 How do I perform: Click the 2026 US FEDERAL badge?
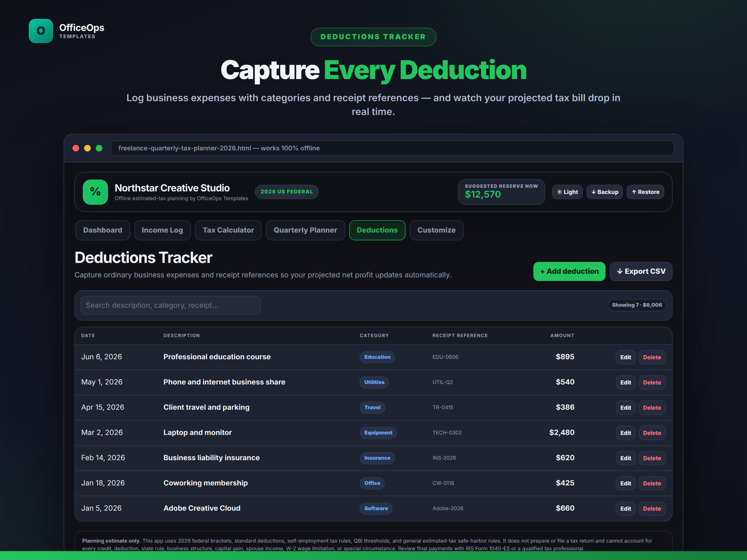tap(287, 192)
